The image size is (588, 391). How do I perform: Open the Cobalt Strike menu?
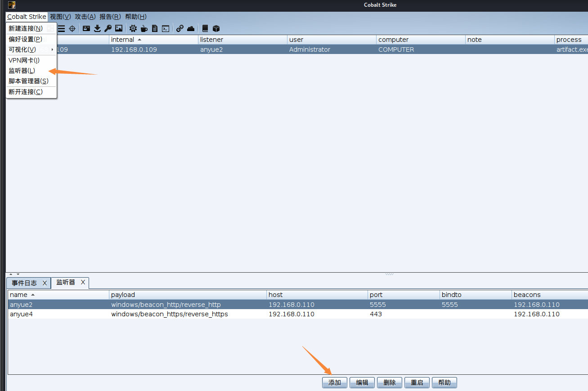tap(27, 17)
